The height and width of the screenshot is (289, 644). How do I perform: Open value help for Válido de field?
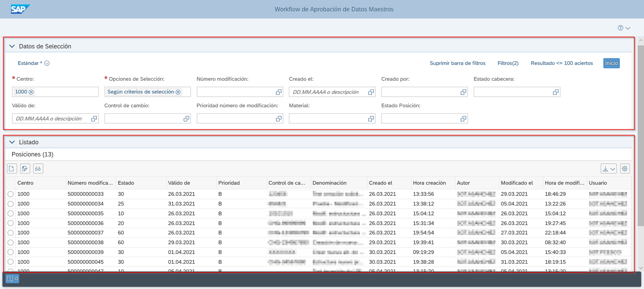94,119
